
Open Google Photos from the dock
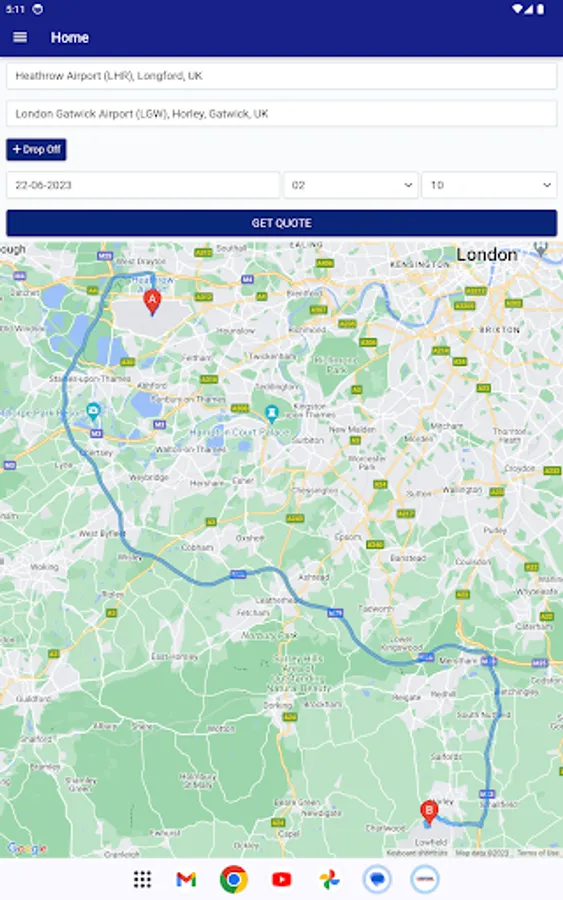329,879
